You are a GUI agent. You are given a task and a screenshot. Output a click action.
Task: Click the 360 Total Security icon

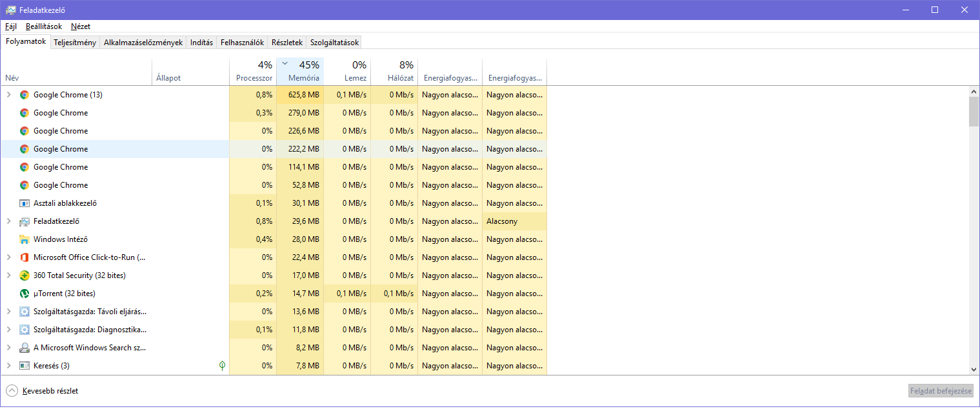click(25, 275)
